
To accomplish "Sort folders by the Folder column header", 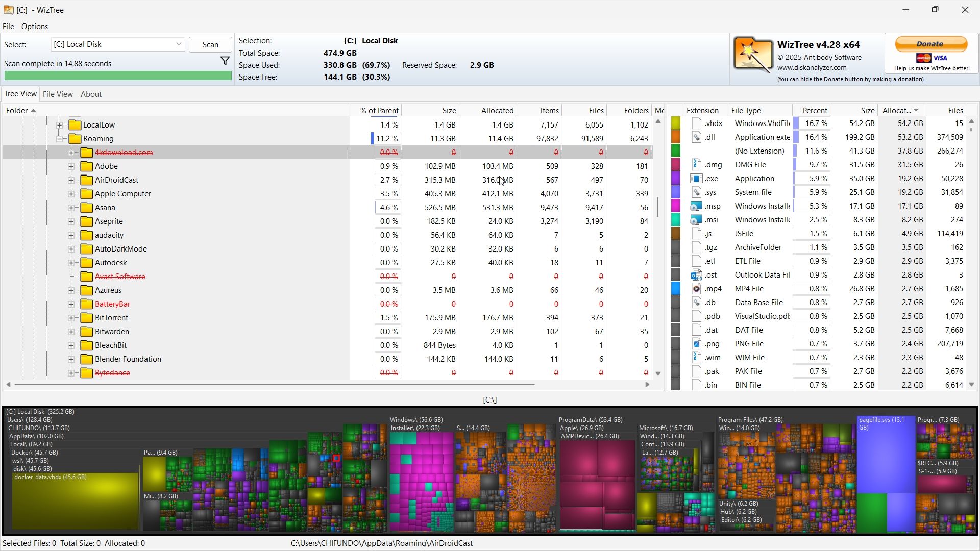I will pos(176,110).
